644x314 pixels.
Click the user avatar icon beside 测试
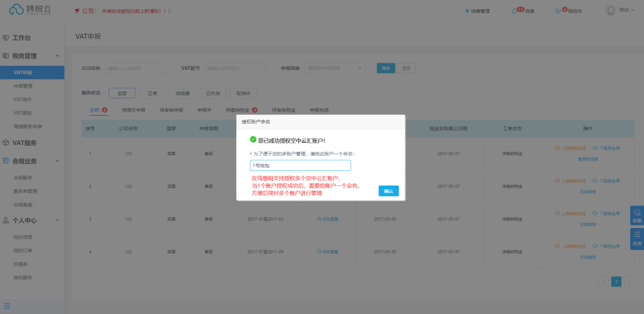point(611,10)
